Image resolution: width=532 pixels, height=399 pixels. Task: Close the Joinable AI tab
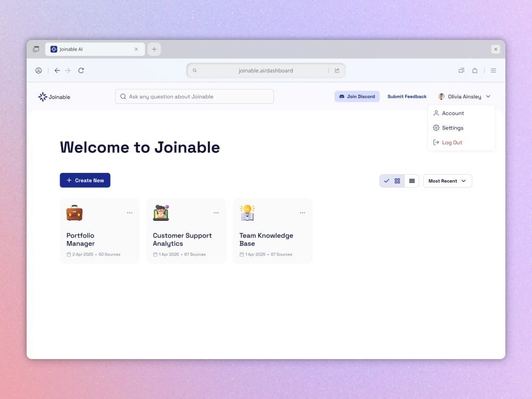click(x=136, y=49)
